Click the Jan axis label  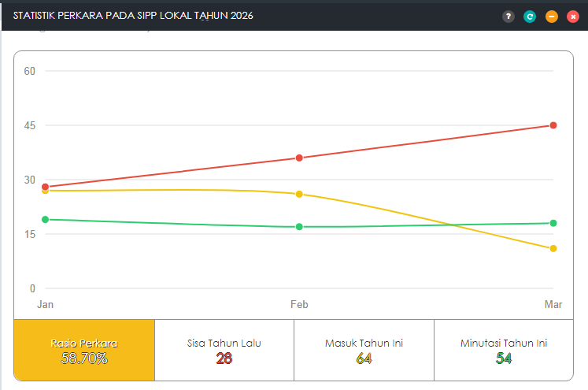pos(46,304)
